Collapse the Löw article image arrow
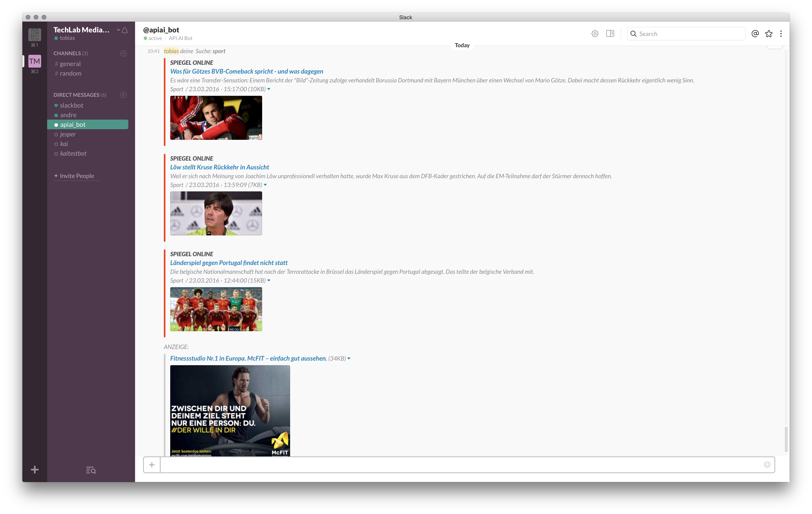 [x=265, y=185]
